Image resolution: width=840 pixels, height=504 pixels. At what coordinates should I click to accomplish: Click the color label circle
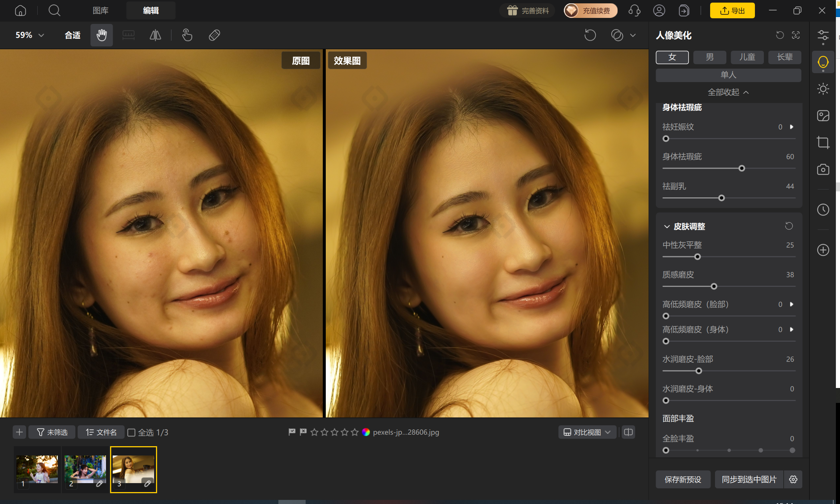click(366, 432)
